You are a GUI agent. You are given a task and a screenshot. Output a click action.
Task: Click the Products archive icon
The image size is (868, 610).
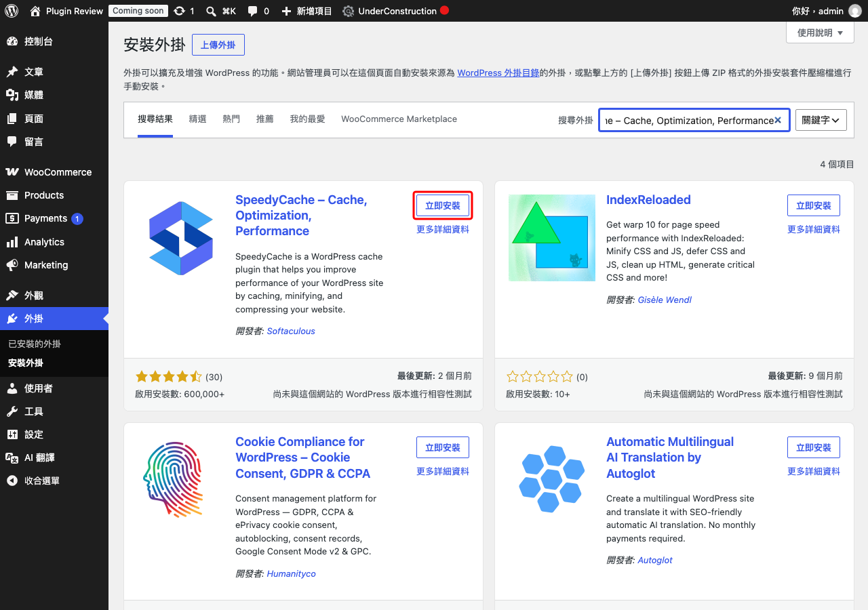12,195
